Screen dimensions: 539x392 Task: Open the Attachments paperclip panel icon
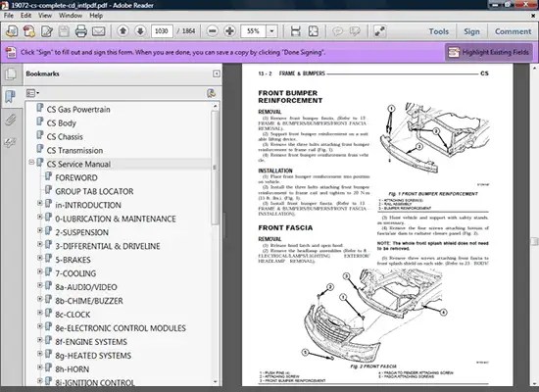[11, 120]
